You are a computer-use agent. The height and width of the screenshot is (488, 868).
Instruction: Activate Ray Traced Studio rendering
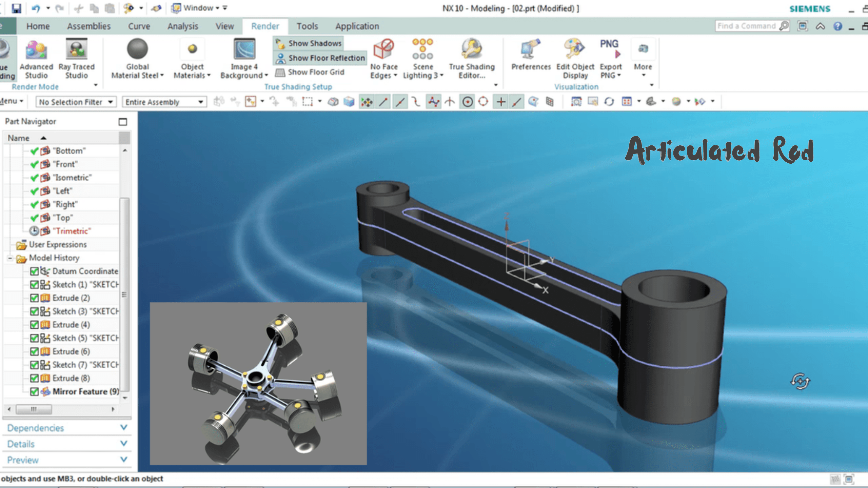(77, 54)
